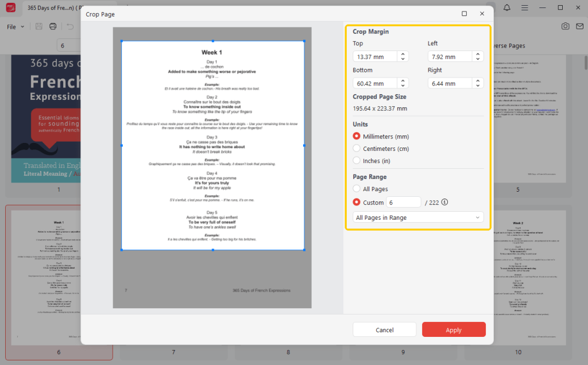
Task: Click the Custom page range input field
Action: click(404, 203)
